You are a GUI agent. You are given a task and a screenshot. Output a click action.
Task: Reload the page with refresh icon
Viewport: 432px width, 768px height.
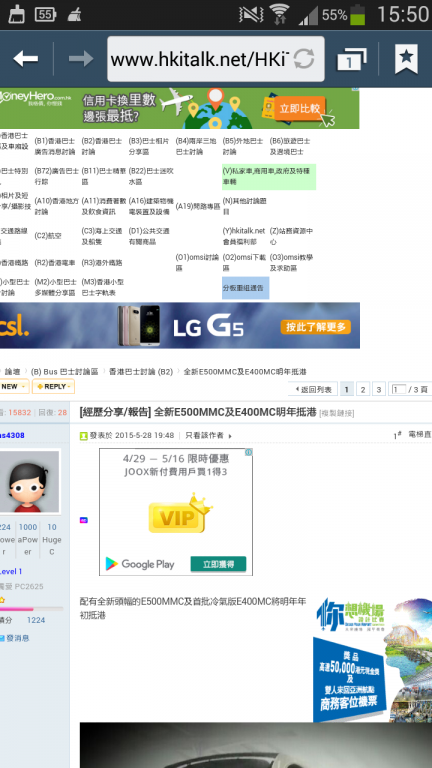point(304,59)
